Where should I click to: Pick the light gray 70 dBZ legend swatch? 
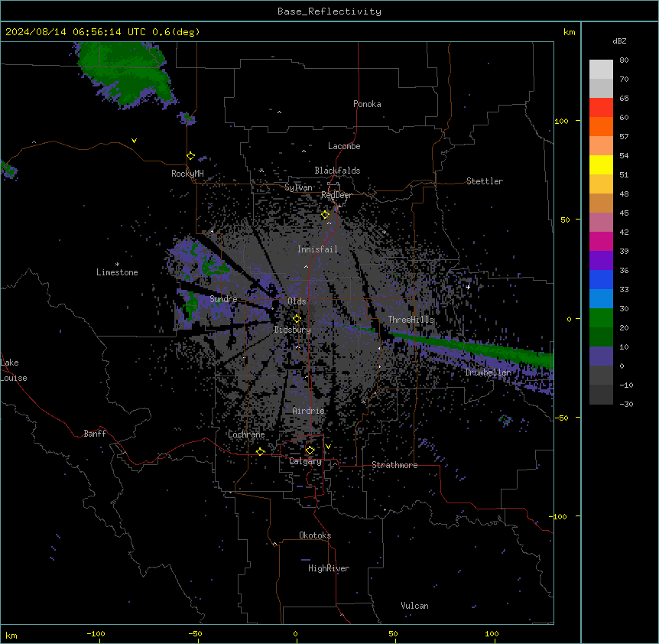pyautogui.click(x=601, y=88)
